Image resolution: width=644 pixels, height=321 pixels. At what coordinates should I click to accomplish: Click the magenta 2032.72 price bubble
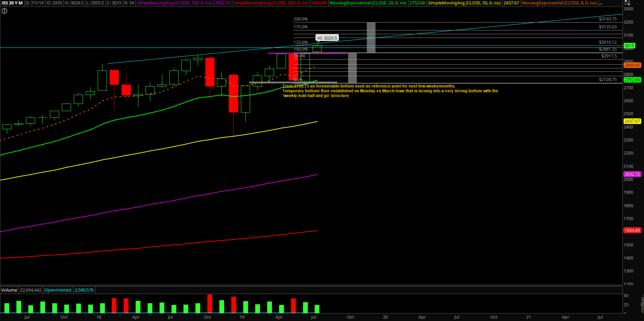(632, 174)
